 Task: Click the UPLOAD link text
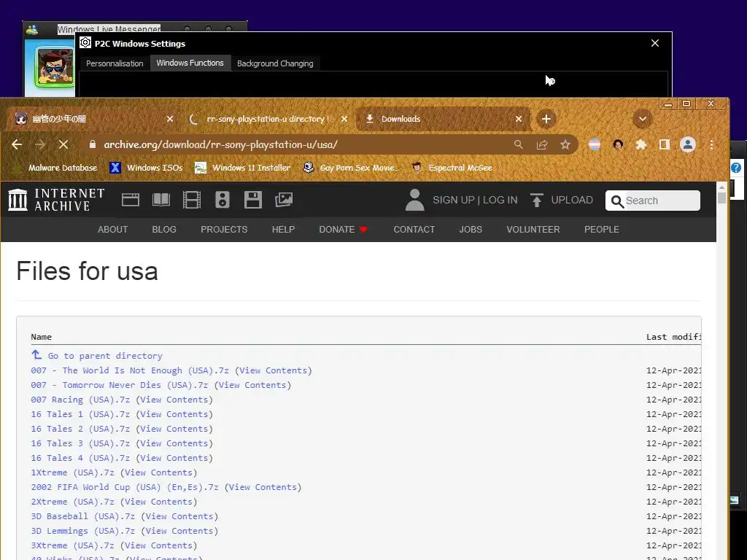pos(572,200)
